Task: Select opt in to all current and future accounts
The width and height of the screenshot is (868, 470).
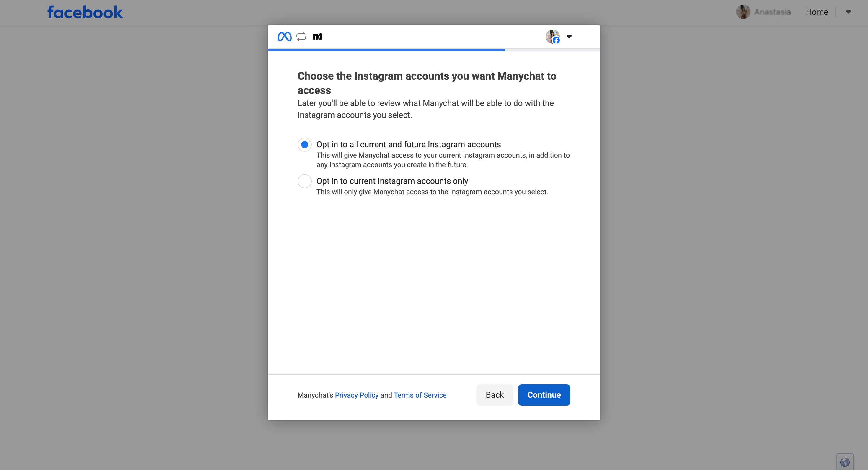Action: (x=304, y=145)
